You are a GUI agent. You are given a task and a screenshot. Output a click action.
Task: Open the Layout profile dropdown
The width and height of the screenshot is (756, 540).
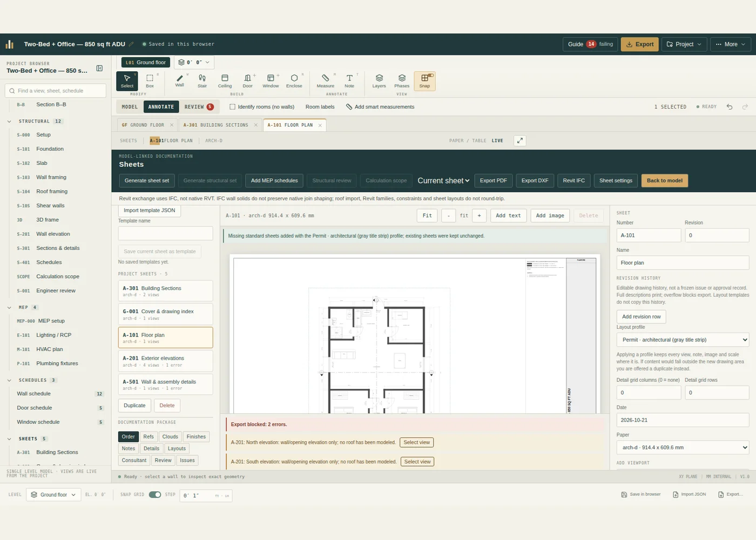[683, 340]
